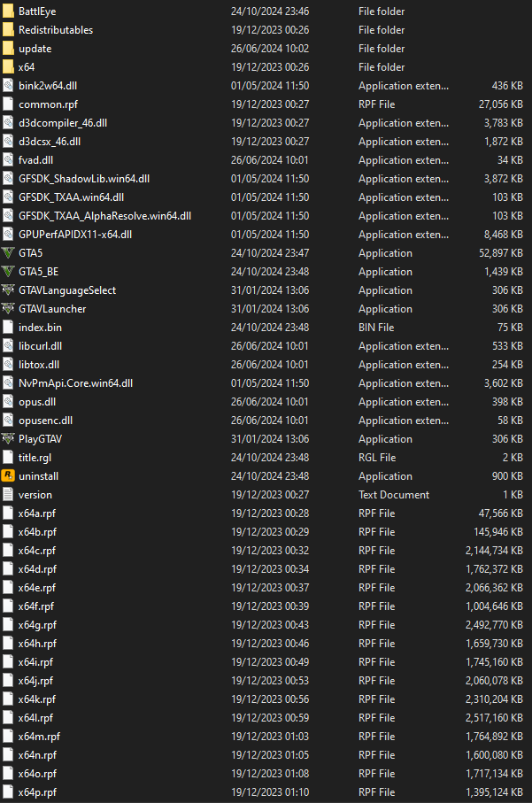Select the update folder icon

coord(8,49)
